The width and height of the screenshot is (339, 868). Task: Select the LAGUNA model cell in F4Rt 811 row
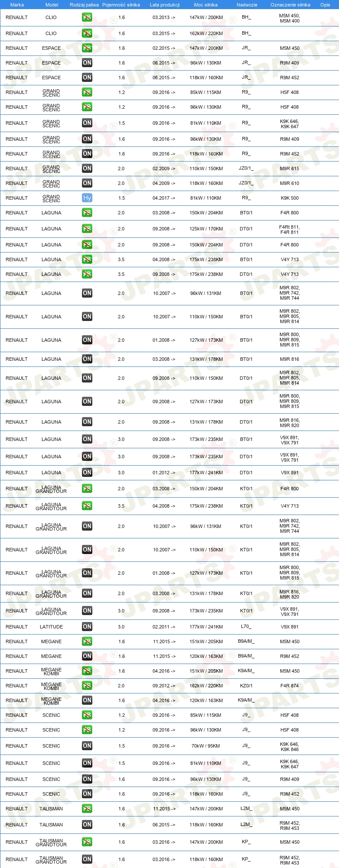[52, 229]
